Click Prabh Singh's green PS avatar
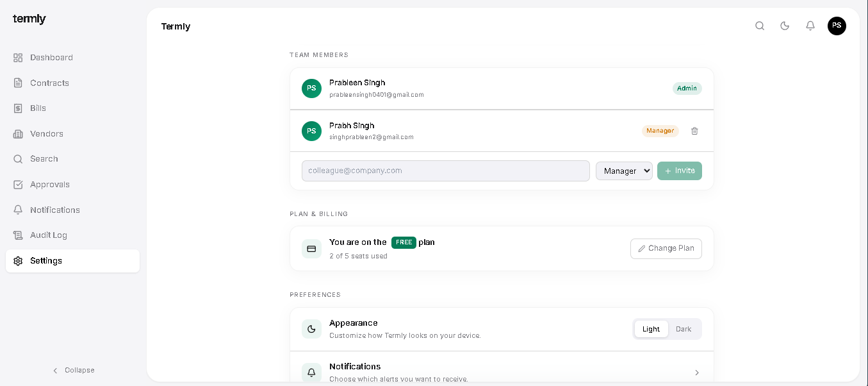The image size is (868, 386). [x=311, y=131]
